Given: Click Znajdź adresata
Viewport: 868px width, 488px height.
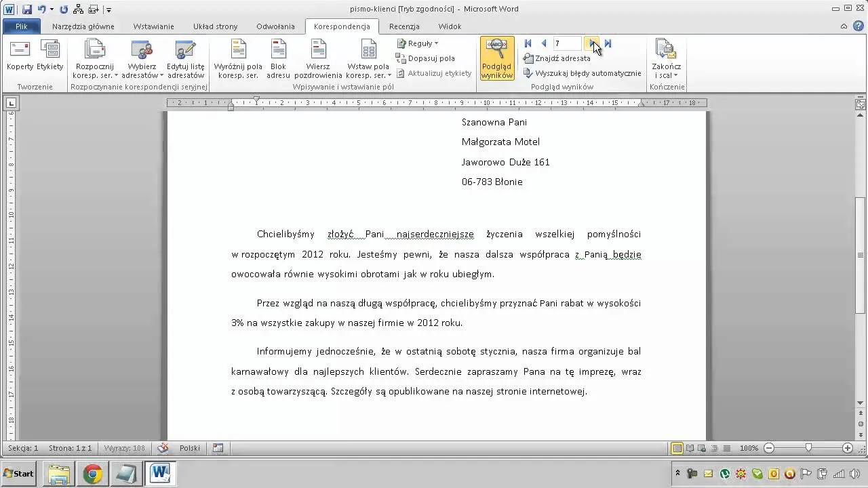Looking at the screenshot, I should click(557, 58).
